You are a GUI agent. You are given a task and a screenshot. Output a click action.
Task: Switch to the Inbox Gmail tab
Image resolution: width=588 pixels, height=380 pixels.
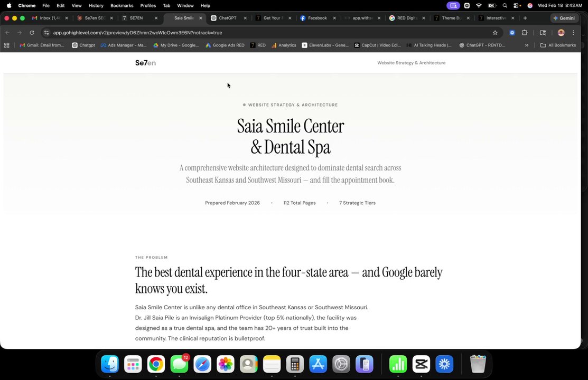(x=50, y=18)
